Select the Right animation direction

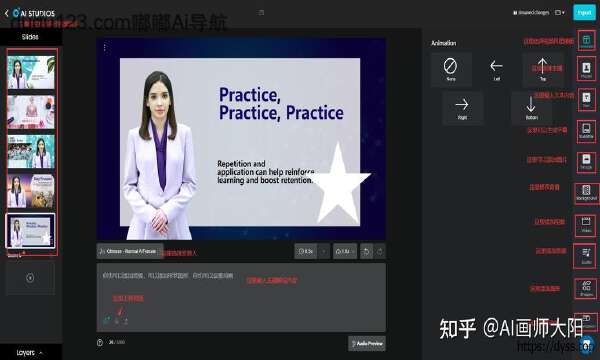click(462, 108)
